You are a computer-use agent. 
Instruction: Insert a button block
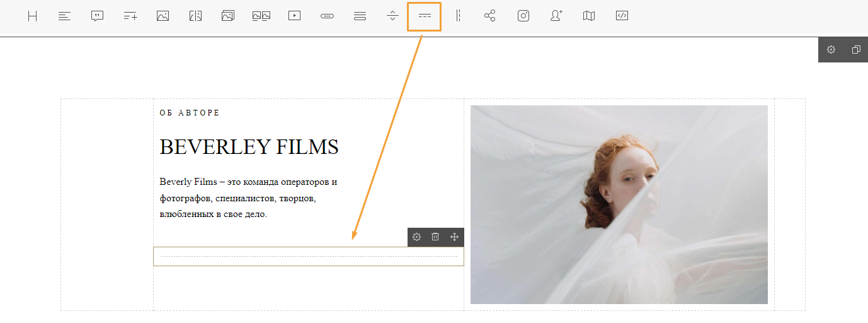(327, 16)
